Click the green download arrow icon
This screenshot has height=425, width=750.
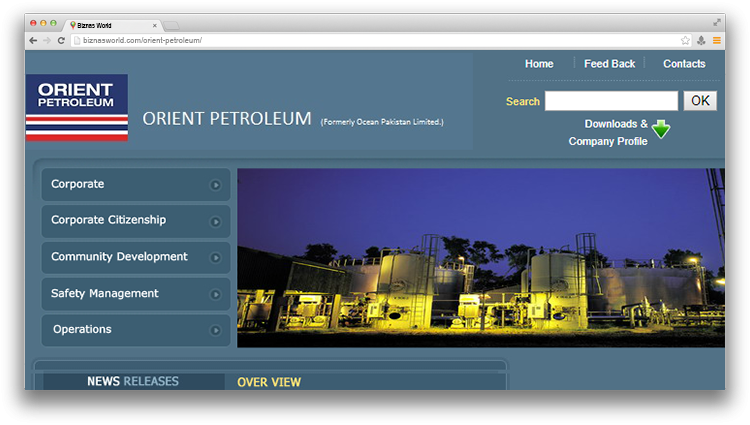click(660, 129)
